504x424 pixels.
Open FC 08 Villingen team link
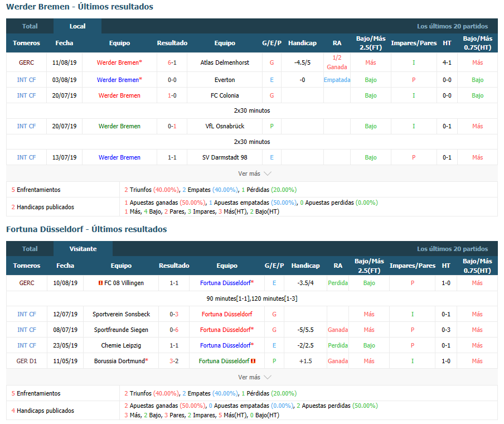click(124, 283)
